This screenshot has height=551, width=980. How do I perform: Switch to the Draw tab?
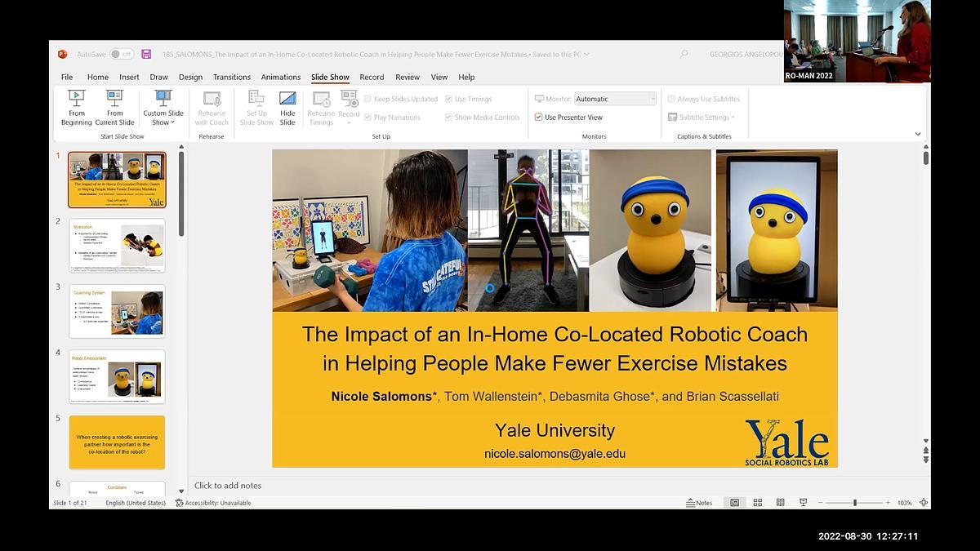[x=158, y=77]
